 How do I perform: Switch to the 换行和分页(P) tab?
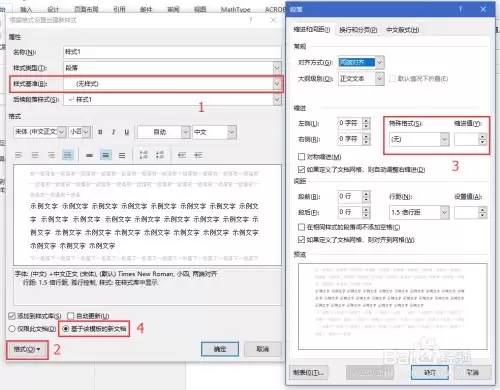click(358, 30)
